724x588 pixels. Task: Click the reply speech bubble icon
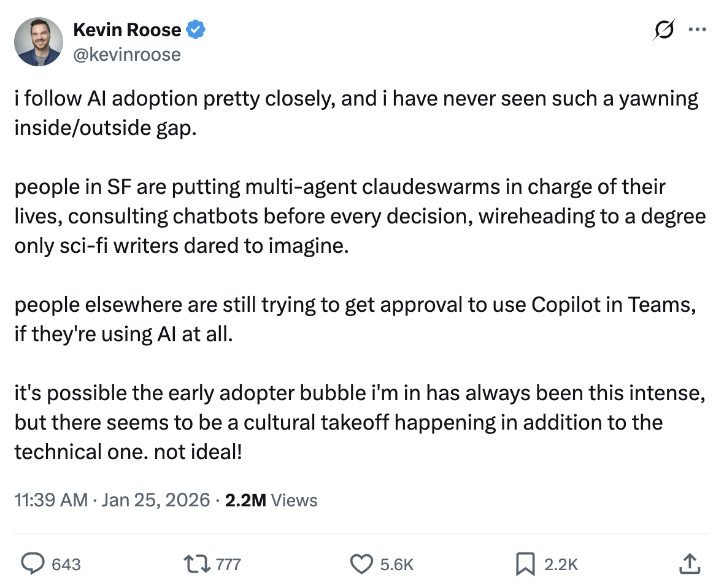point(32,563)
